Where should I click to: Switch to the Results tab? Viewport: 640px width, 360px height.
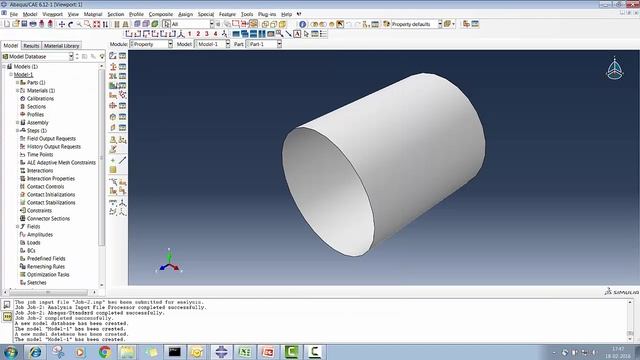point(31,46)
